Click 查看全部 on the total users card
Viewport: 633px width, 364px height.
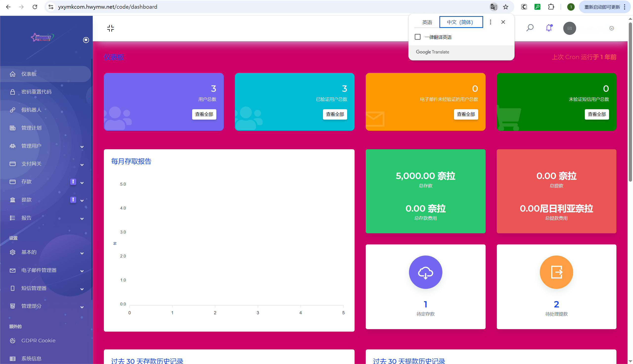point(204,114)
